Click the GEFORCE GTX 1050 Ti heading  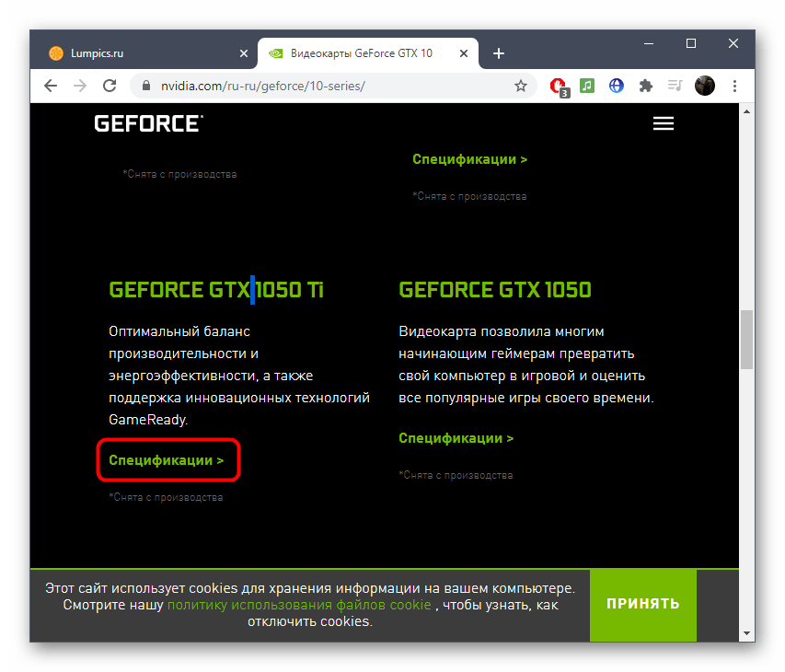tap(216, 290)
